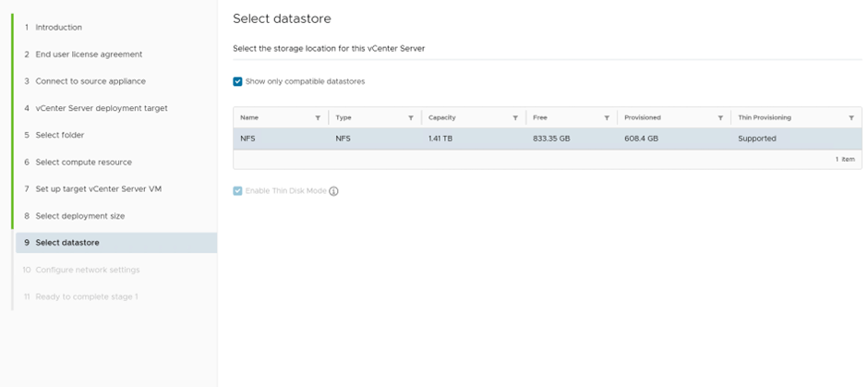Click the Name column filter icon
This screenshot has width=868, height=387.
click(x=318, y=118)
